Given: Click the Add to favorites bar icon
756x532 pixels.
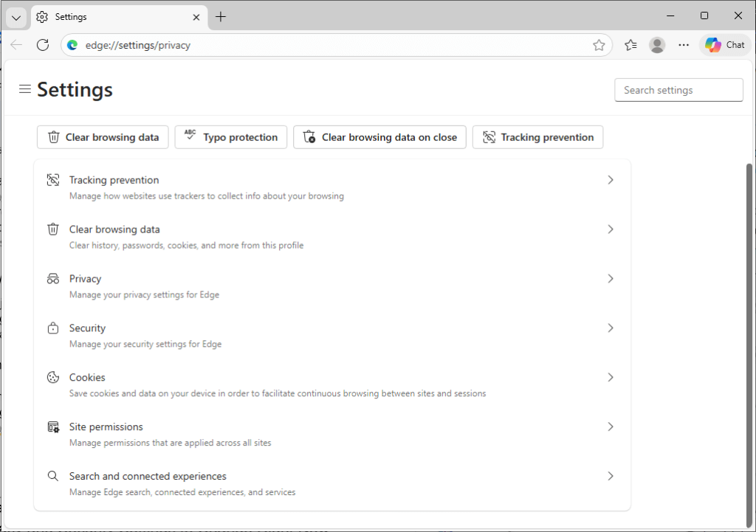Looking at the screenshot, I should tap(630, 44).
